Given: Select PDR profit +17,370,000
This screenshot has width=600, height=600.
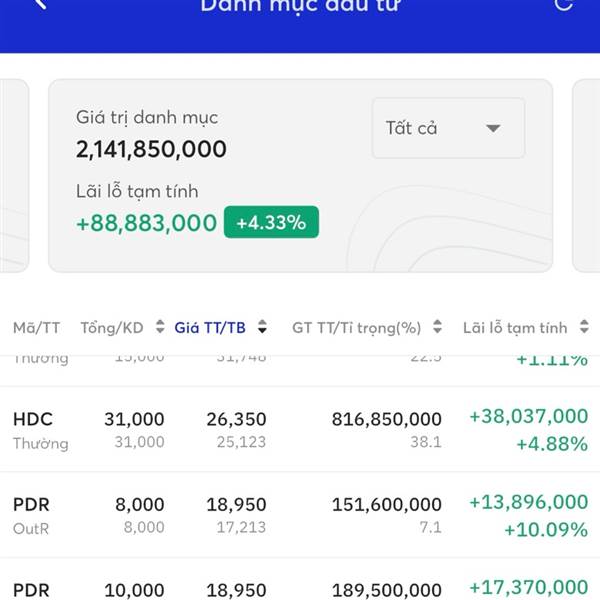Looking at the screenshot, I should 529,587.
